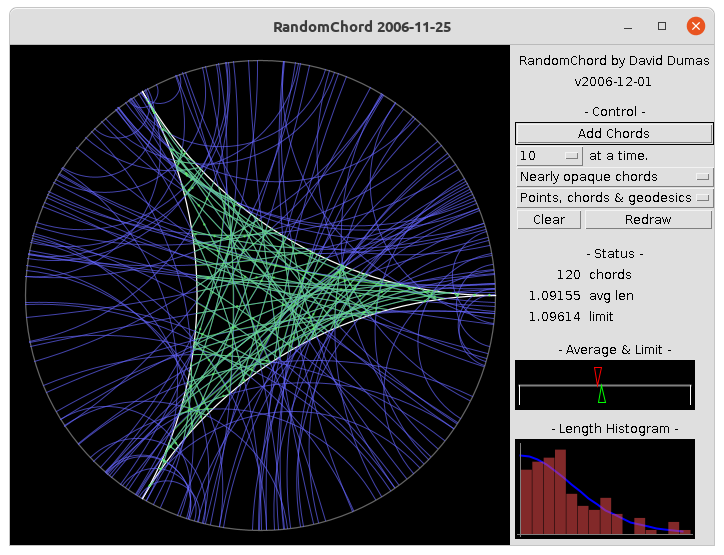Clear all chords with Clear button
The height and width of the screenshot is (555, 724).
pos(549,219)
